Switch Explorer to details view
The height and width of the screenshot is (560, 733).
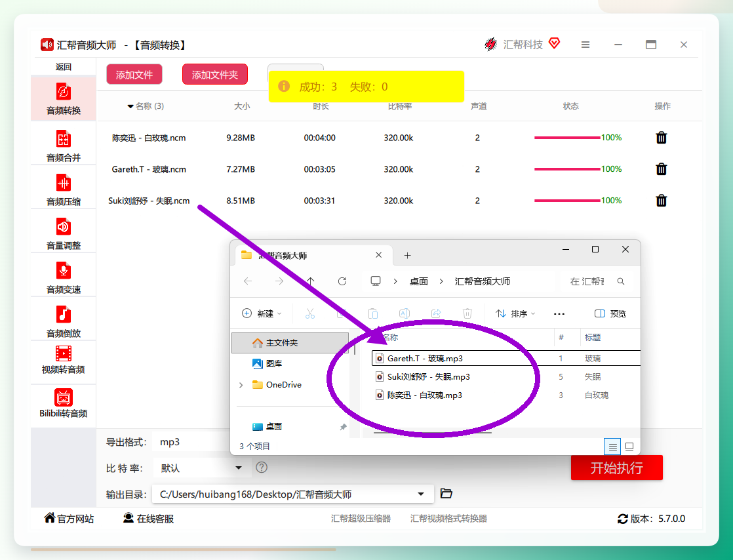612,447
